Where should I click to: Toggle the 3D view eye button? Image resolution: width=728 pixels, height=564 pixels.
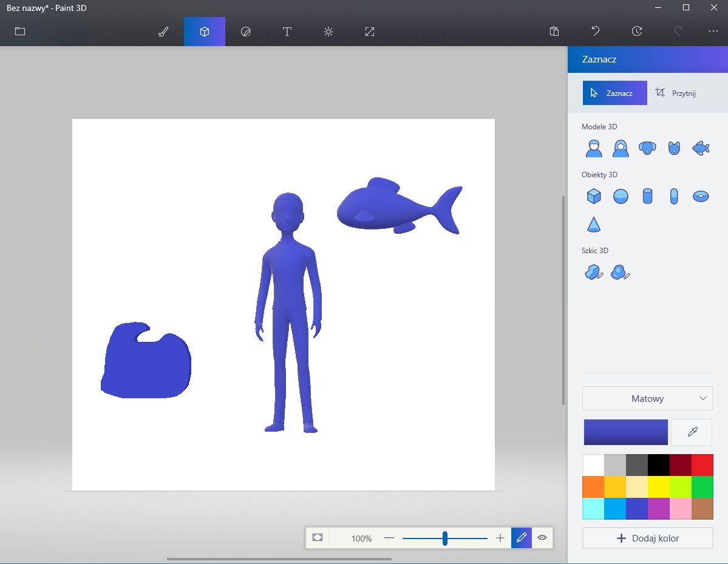point(542,538)
